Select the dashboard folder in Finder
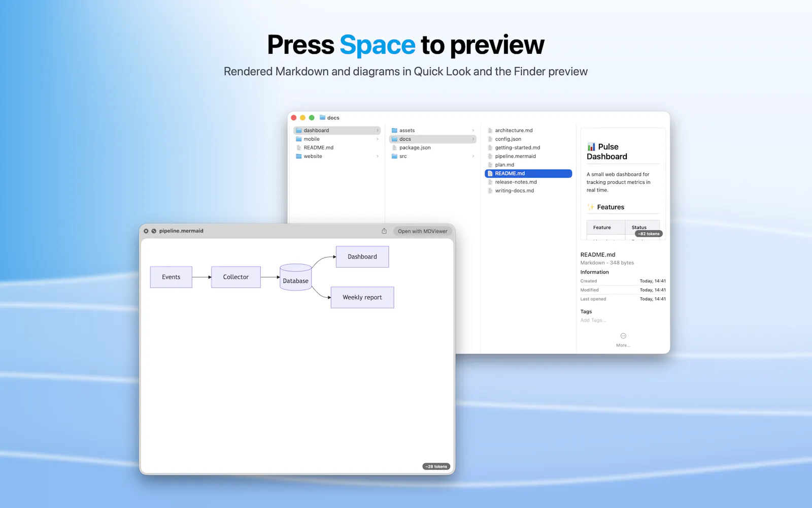Image resolution: width=812 pixels, height=508 pixels. (x=337, y=131)
